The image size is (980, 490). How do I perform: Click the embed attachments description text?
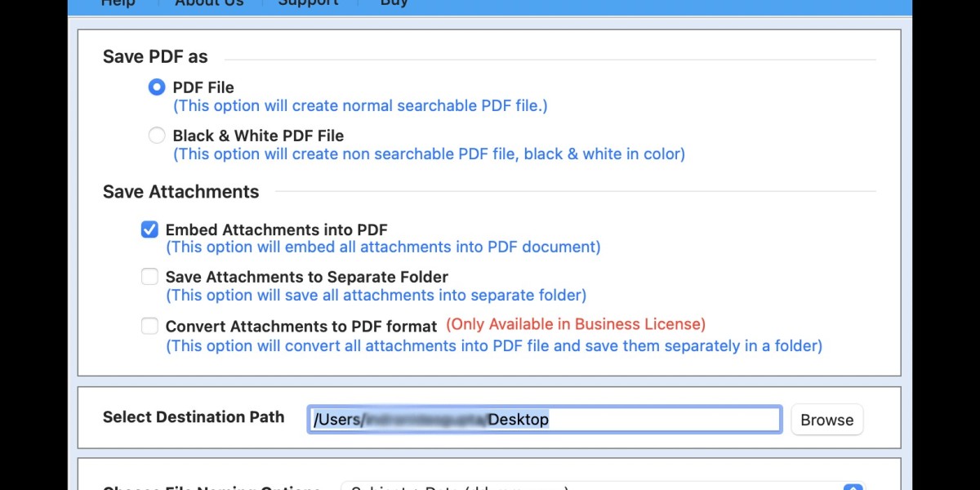(382, 247)
